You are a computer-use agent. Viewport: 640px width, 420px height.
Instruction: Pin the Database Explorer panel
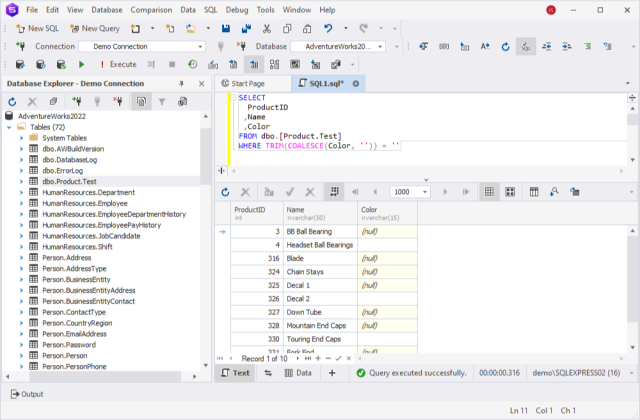click(179, 83)
